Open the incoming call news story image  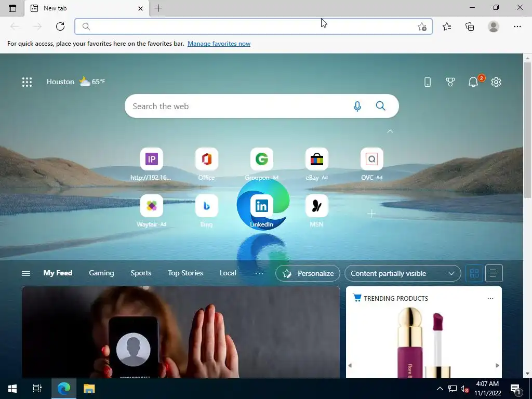pos(181,332)
